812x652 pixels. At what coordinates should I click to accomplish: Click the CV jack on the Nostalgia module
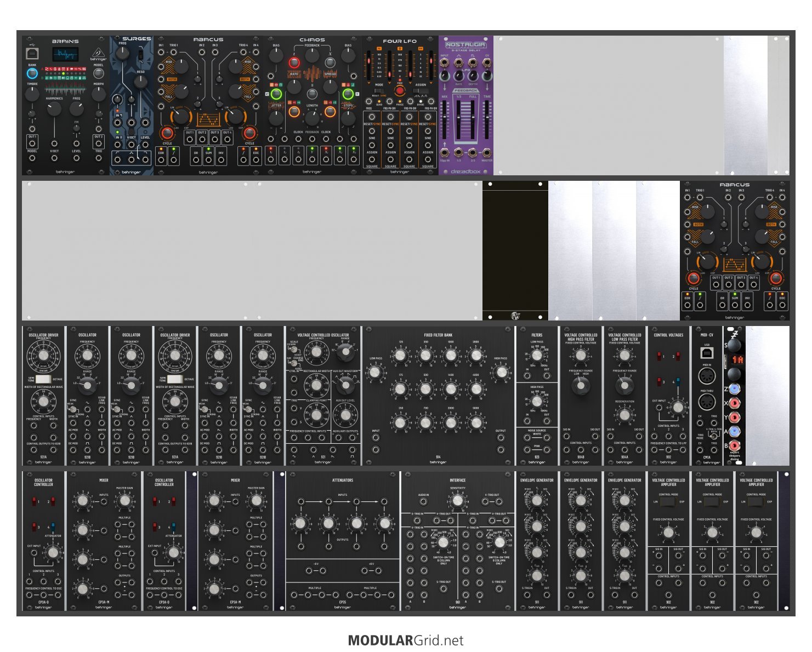click(486, 62)
